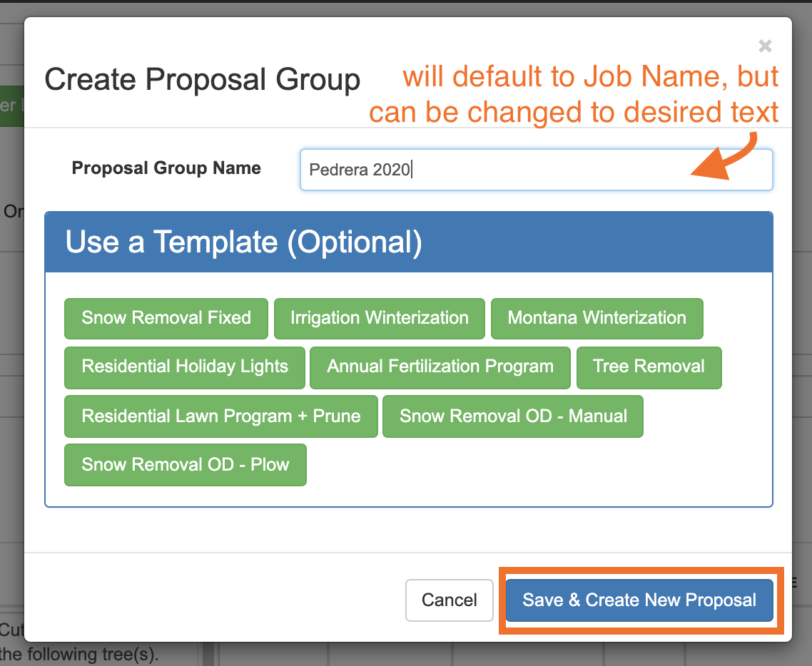Choose Snow Removal OD - Plow template

click(186, 465)
